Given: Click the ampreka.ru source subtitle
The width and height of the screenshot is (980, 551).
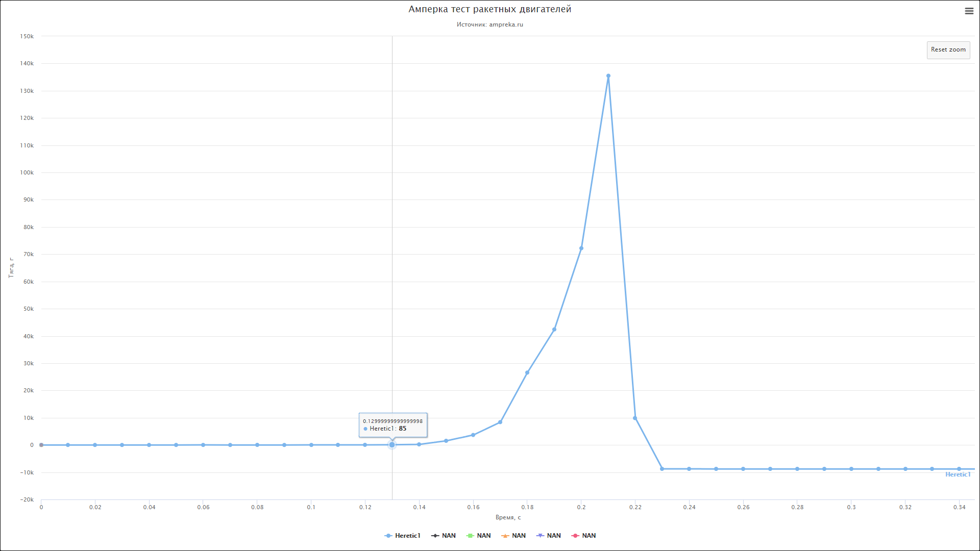Looking at the screenshot, I should (489, 24).
